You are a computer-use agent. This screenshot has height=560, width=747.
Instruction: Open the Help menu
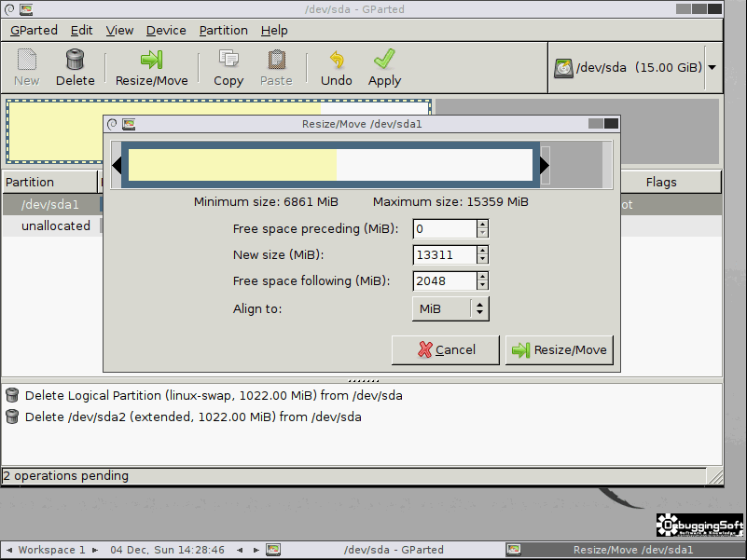pyautogui.click(x=274, y=31)
